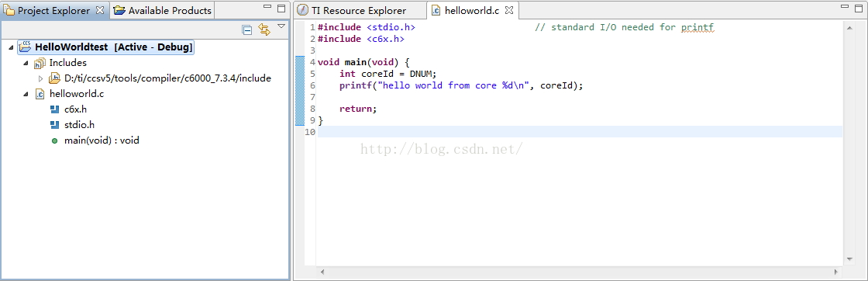The image size is (868, 281).
Task: Click the HelloWorldtest CCS project icon
Action: (25, 47)
